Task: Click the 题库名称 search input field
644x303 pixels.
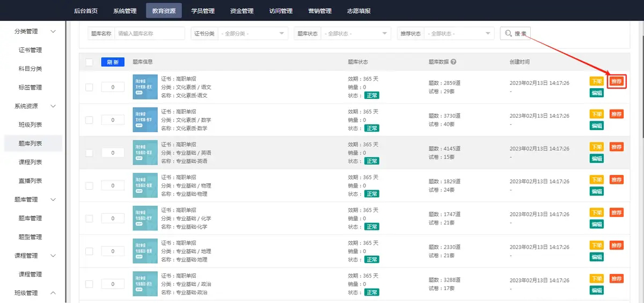Action: click(x=150, y=33)
